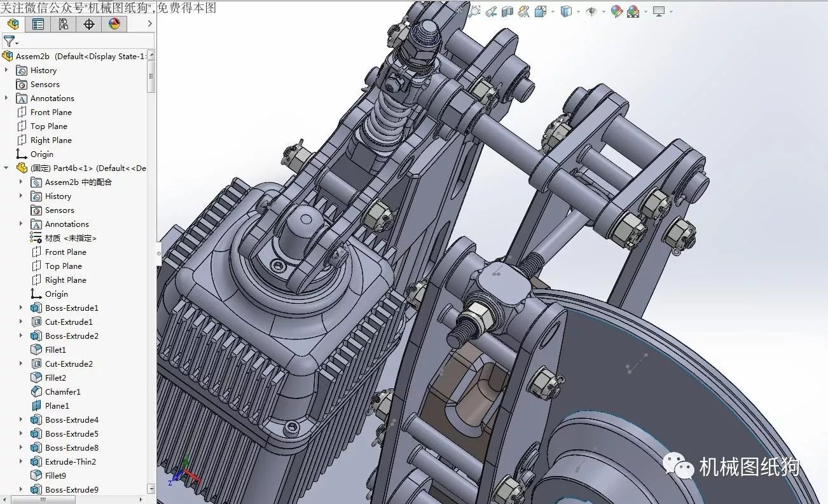The height and width of the screenshot is (504, 828).
Task: Toggle the Section View tool
Action: tap(507, 11)
